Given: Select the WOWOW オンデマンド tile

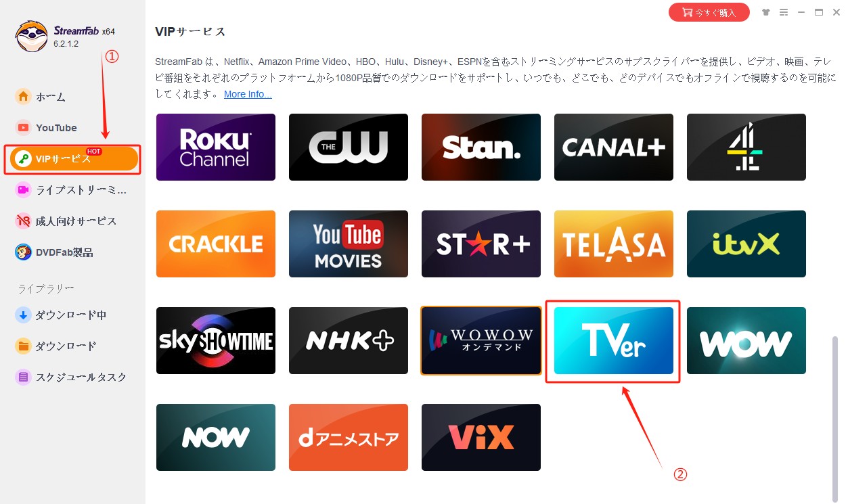Looking at the screenshot, I should point(481,341).
